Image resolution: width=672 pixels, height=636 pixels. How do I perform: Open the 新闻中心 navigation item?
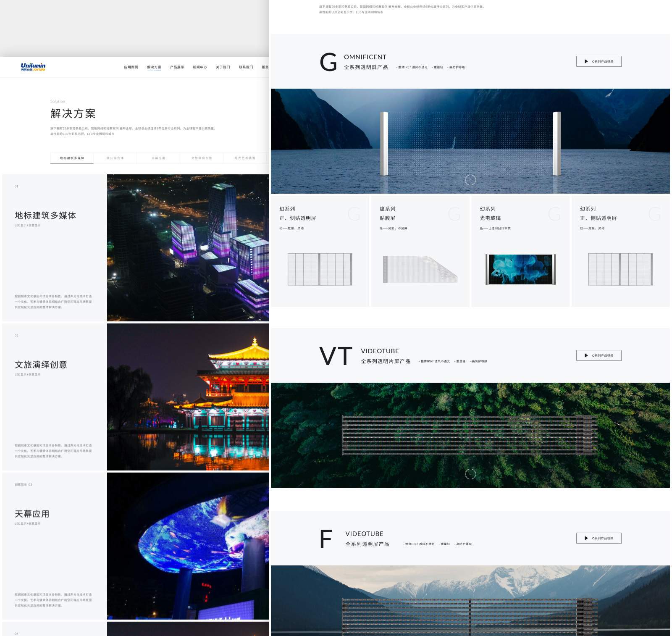200,67
